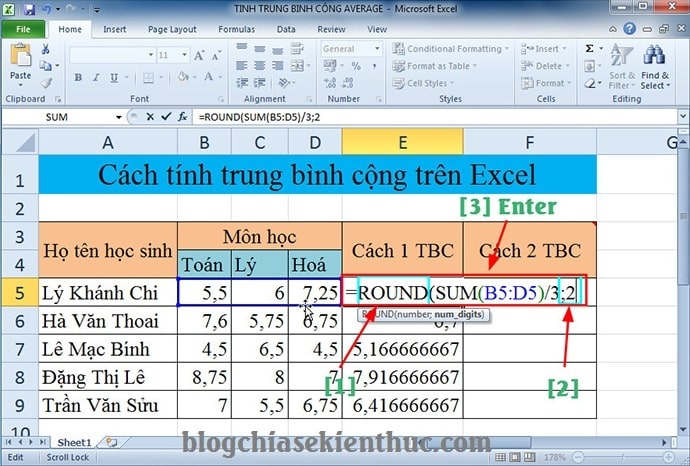Open Conditional Formatting dropdown

pyautogui.click(x=450, y=48)
